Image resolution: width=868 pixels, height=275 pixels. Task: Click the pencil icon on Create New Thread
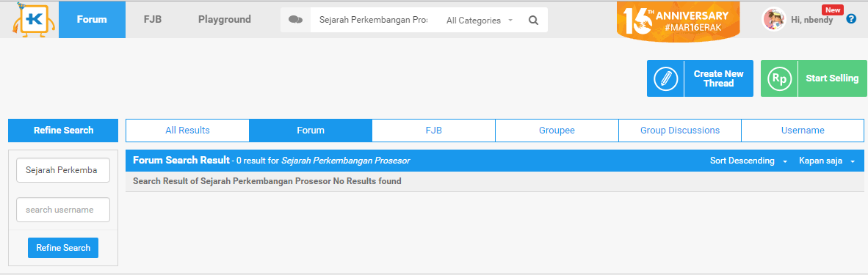665,78
